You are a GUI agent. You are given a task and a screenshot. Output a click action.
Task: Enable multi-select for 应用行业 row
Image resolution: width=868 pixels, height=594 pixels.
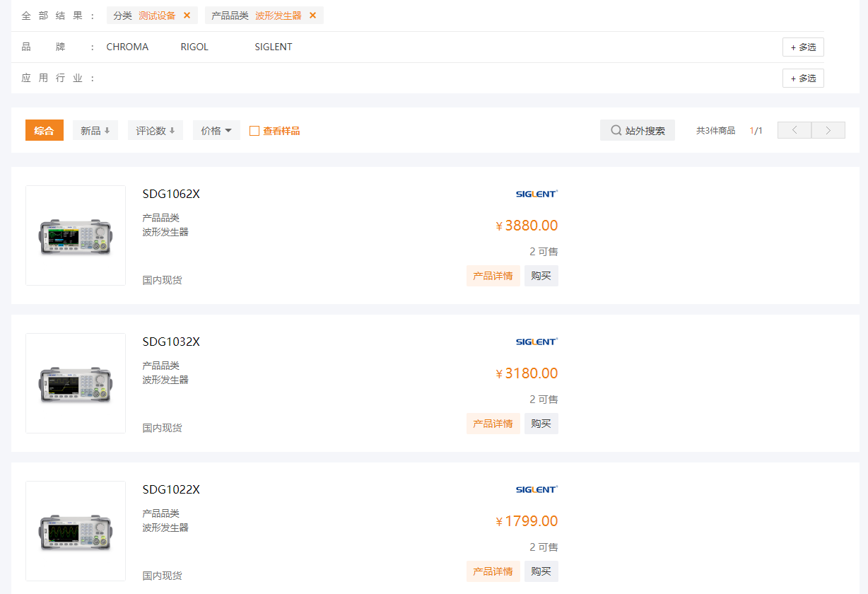pyautogui.click(x=803, y=78)
